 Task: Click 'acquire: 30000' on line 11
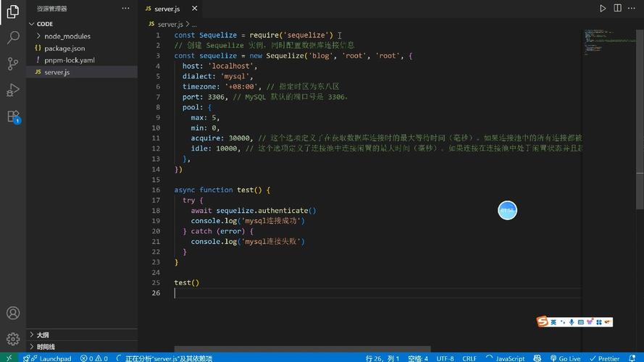click(220, 138)
